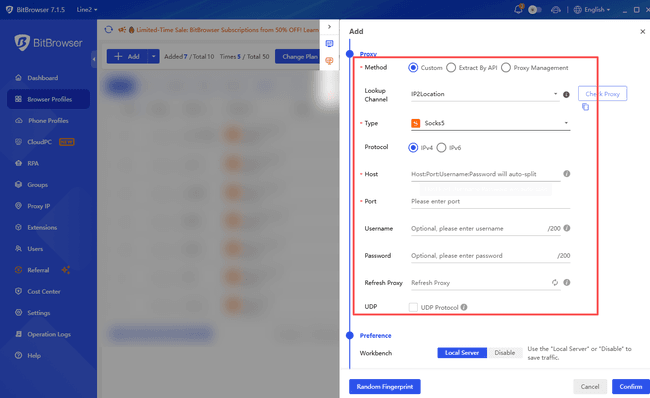Click the Random Fingerprint button
This screenshot has width=650, height=398.
click(385, 386)
